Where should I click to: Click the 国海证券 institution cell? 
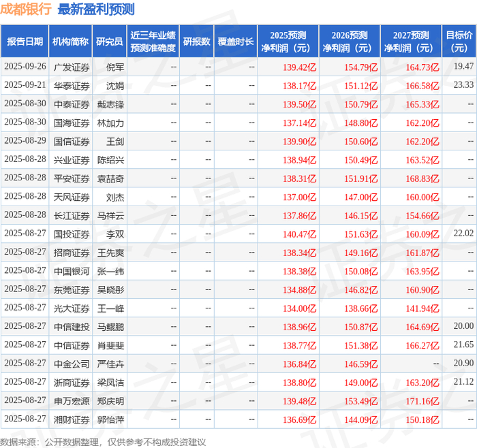click(72, 123)
